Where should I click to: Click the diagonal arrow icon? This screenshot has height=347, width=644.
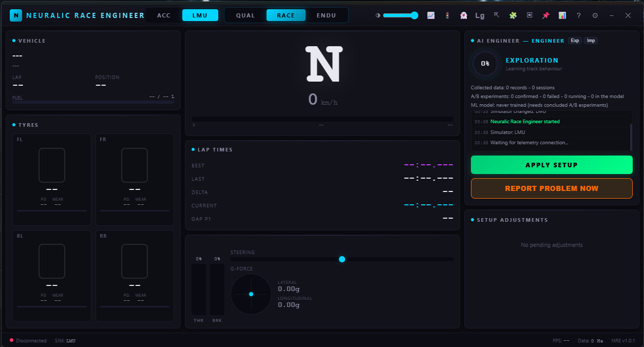click(x=497, y=15)
